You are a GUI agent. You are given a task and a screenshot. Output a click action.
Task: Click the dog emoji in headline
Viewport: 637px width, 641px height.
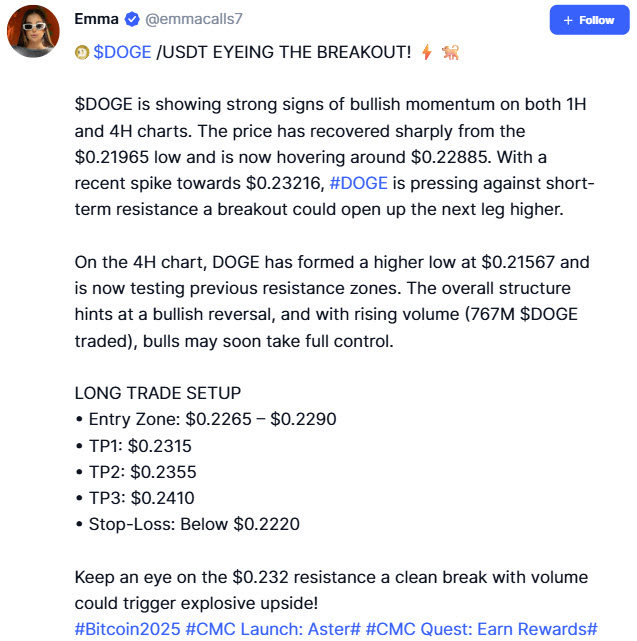pyautogui.click(x=451, y=52)
